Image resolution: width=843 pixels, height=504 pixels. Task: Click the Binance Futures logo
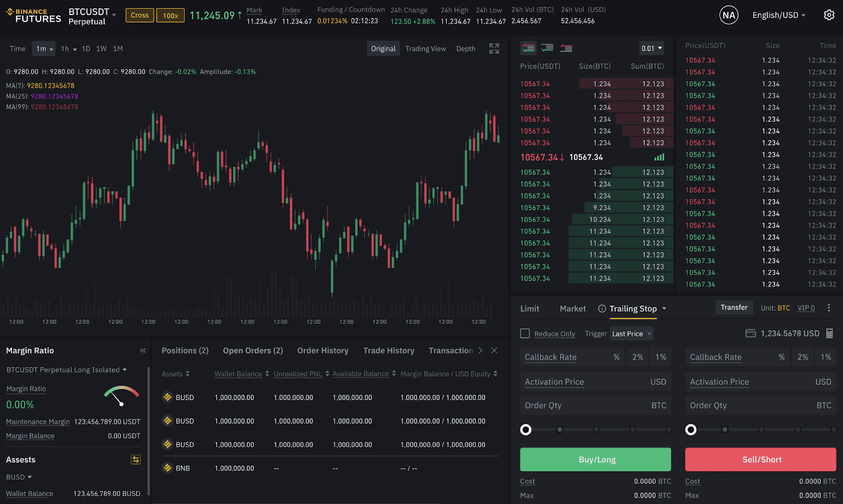(34, 16)
